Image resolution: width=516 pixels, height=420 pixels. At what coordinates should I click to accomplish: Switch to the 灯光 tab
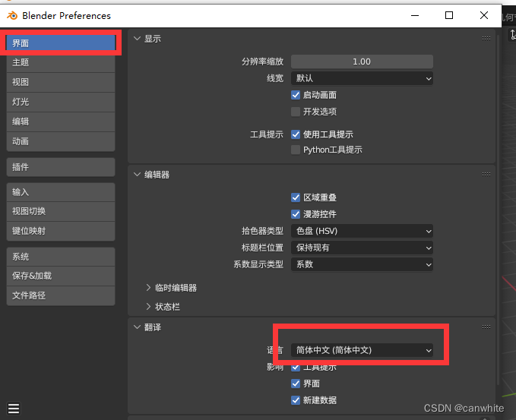click(x=61, y=102)
